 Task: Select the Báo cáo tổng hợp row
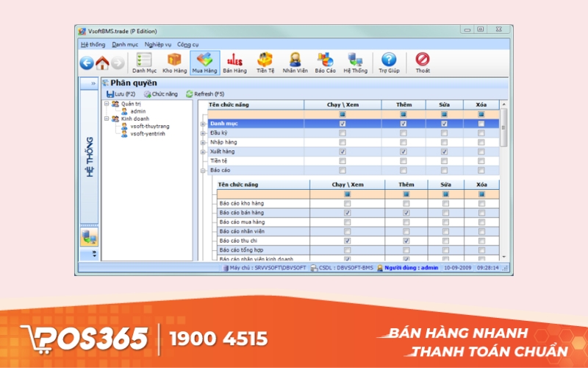click(x=358, y=250)
